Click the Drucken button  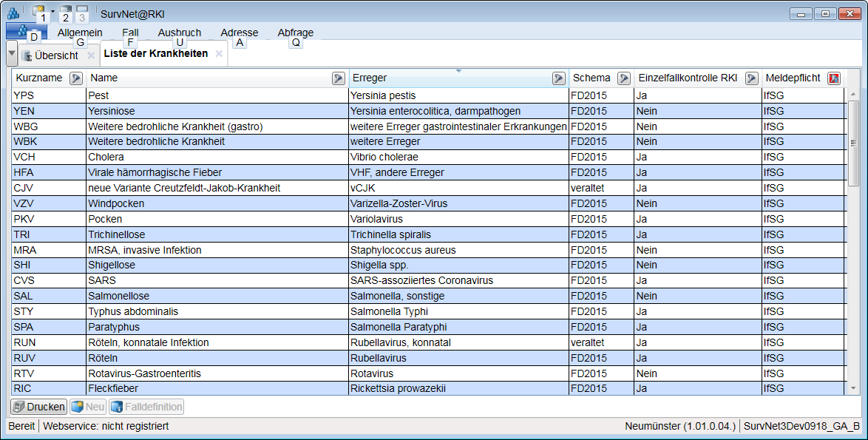38,407
